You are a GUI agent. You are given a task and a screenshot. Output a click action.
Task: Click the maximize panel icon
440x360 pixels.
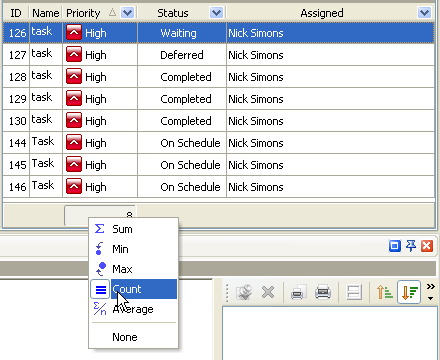click(395, 246)
